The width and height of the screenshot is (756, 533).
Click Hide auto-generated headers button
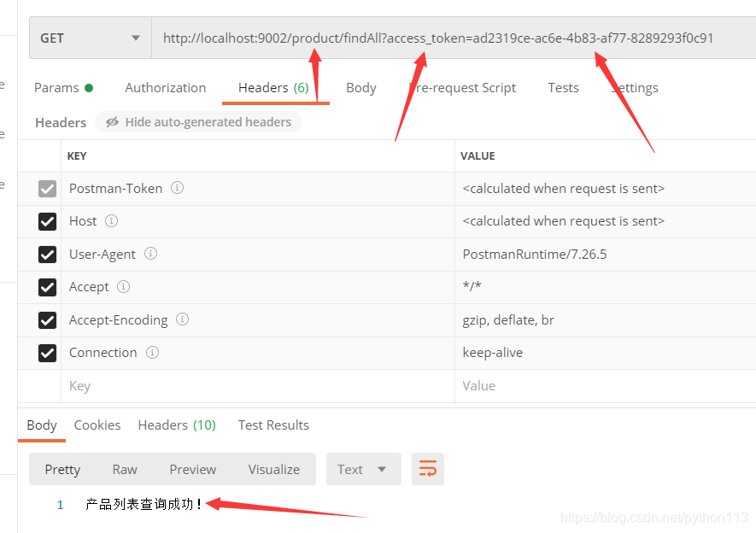pyautogui.click(x=198, y=122)
